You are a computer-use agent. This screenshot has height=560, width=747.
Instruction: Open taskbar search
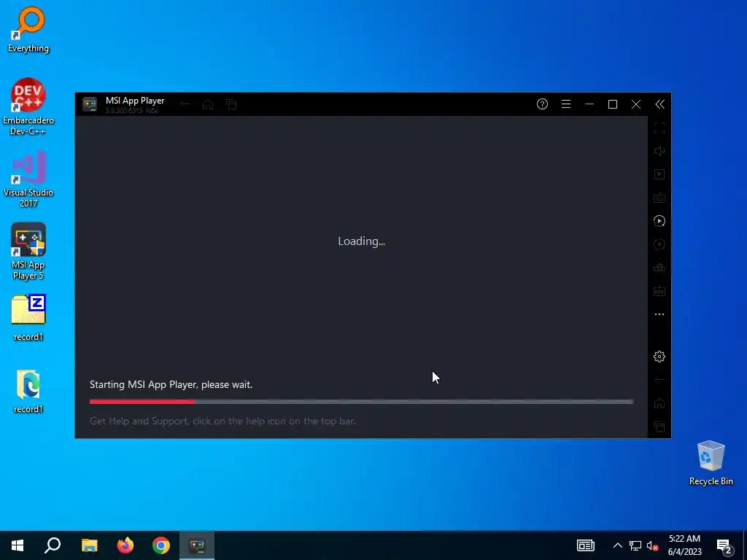[x=53, y=545]
